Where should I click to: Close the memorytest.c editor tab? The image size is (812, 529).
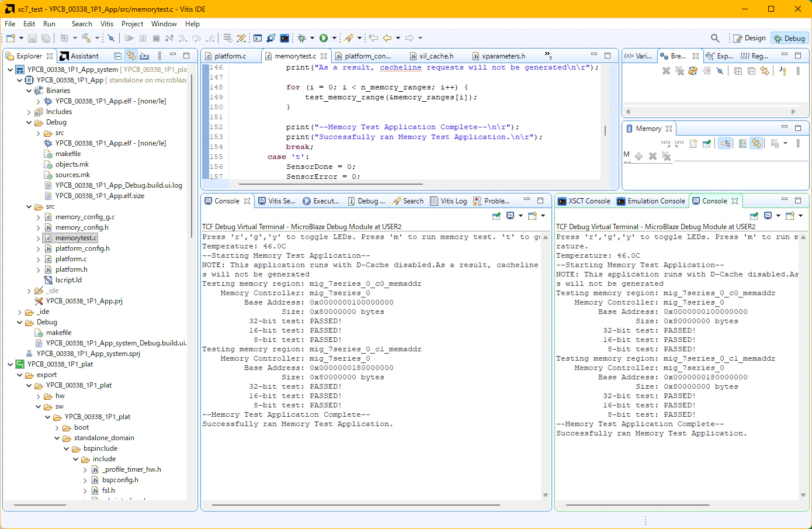[x=323, y=56]
